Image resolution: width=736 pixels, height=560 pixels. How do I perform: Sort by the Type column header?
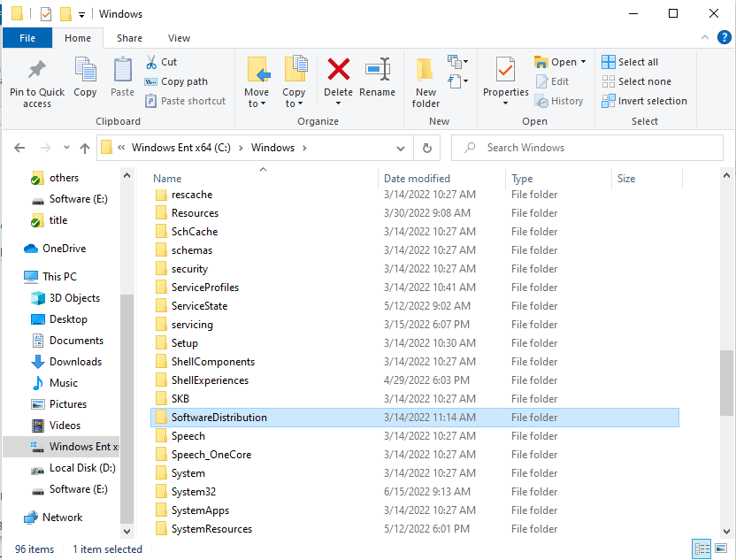[x=558, y=179]
